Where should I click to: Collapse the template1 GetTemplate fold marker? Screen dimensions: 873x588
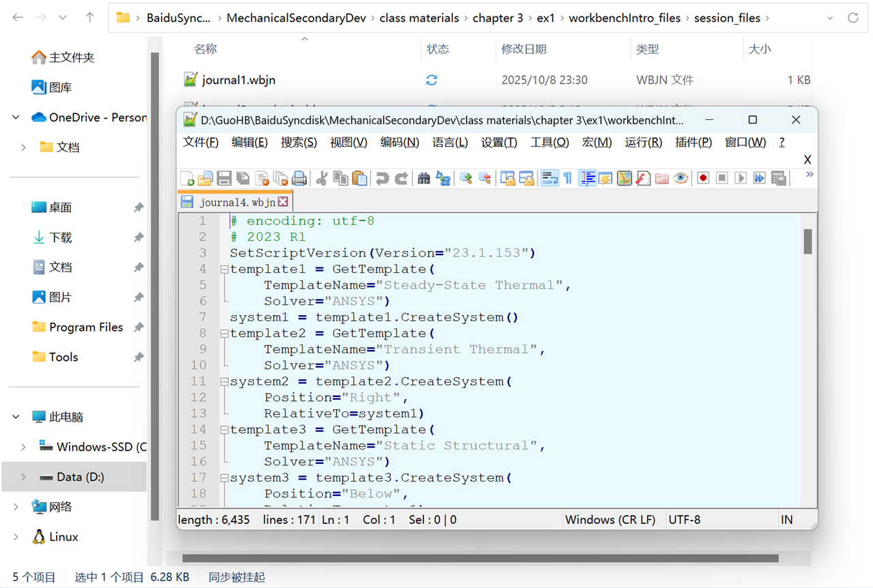coord(224,269)
